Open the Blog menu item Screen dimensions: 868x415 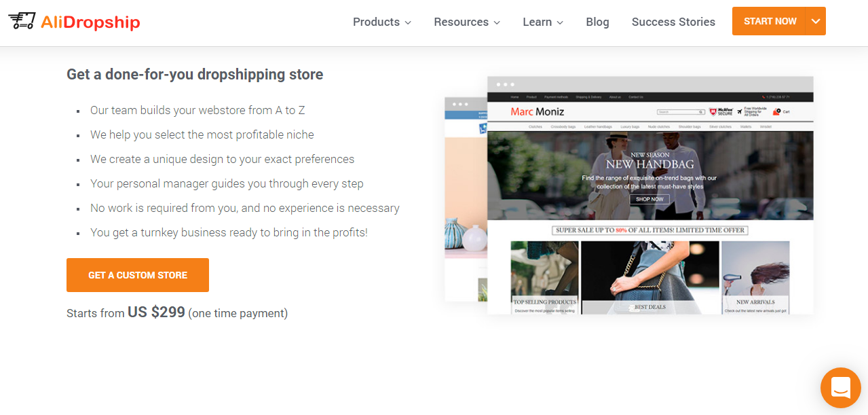(x=597, y=22)
